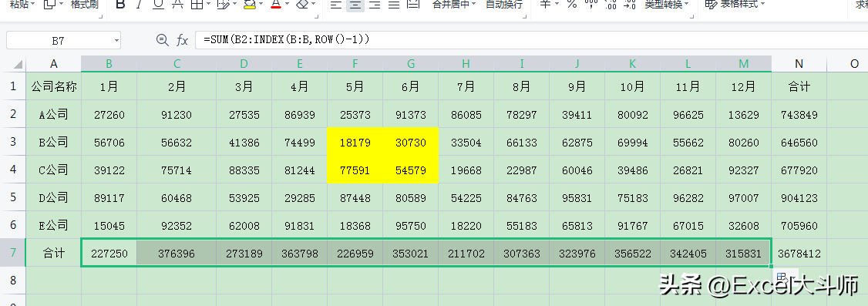Align text right
The image size is (868, 306).
coord(375,5)
